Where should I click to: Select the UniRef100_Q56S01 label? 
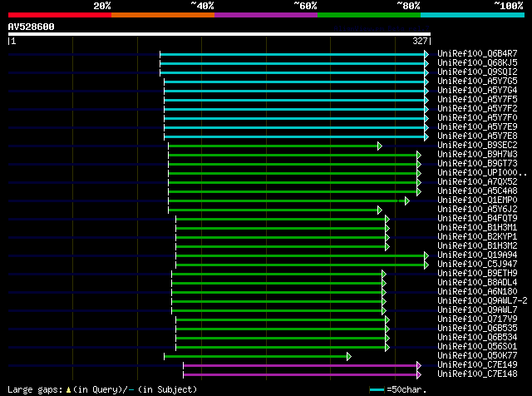coord(477,347)
